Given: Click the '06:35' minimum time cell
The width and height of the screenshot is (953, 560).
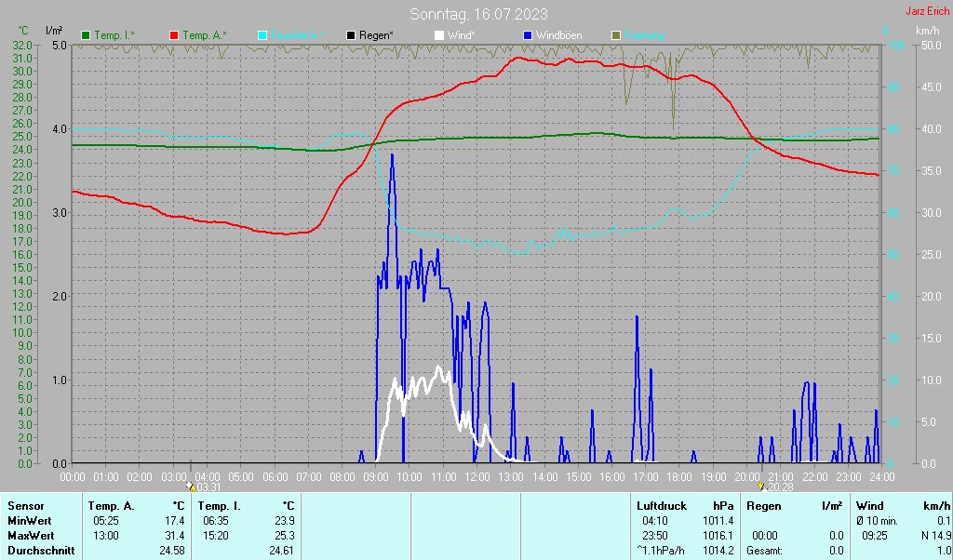Looking at the screenshot, I should [x=216, y=521].
